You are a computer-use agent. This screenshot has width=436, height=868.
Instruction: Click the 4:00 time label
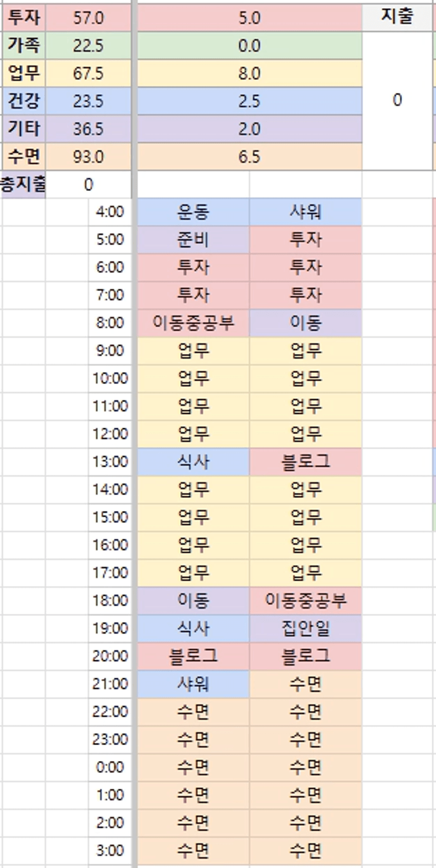(x=110, y=212)
